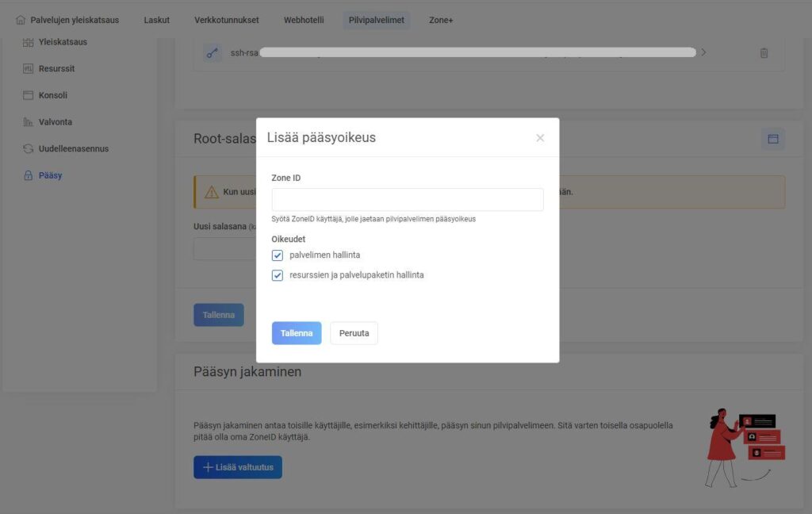
Task: Uncheck resurssien ja palvelupaketin hallinta checkbox
Action: coord(278,275)
